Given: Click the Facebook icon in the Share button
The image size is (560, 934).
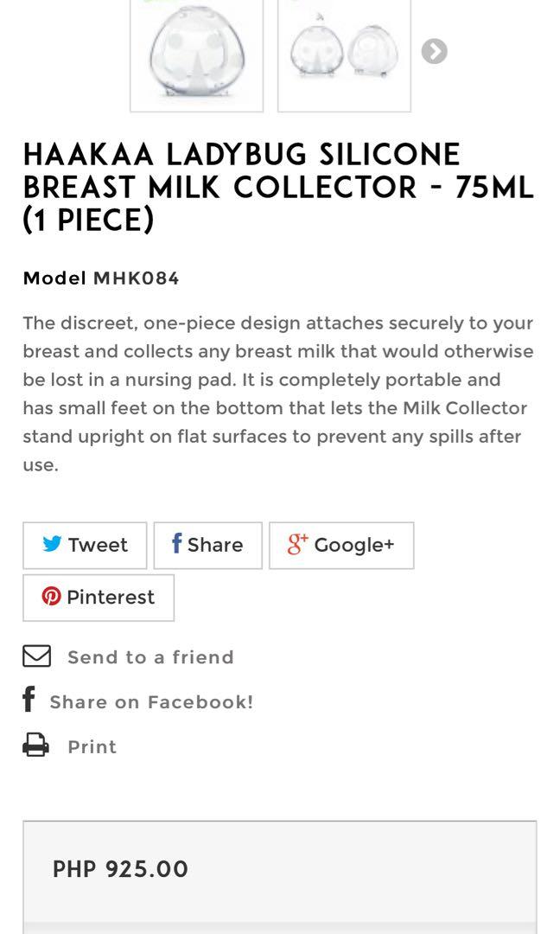Looking at the screenshot, I should point(176,544).
